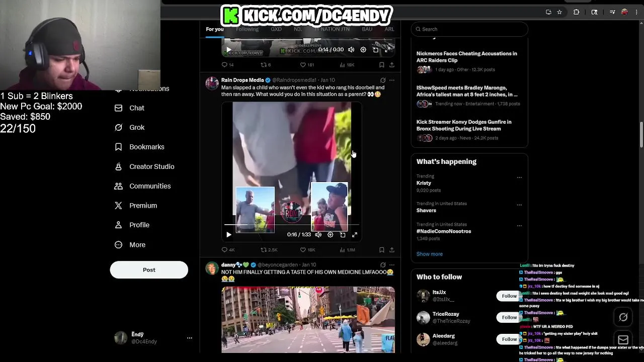This screenshot has width=644, height=362.
Task: Open the BAU tab
Action: (367, 29)
